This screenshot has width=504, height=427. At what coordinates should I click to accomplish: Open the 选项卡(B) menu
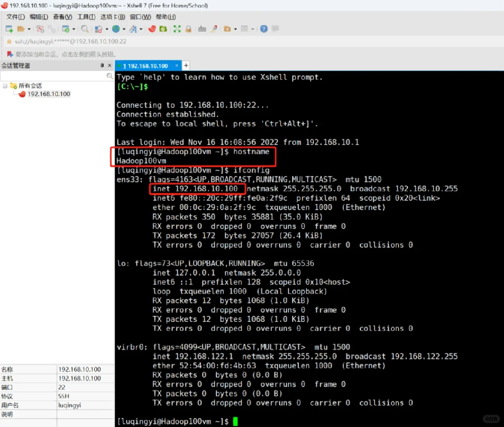[x=113, y=17]
